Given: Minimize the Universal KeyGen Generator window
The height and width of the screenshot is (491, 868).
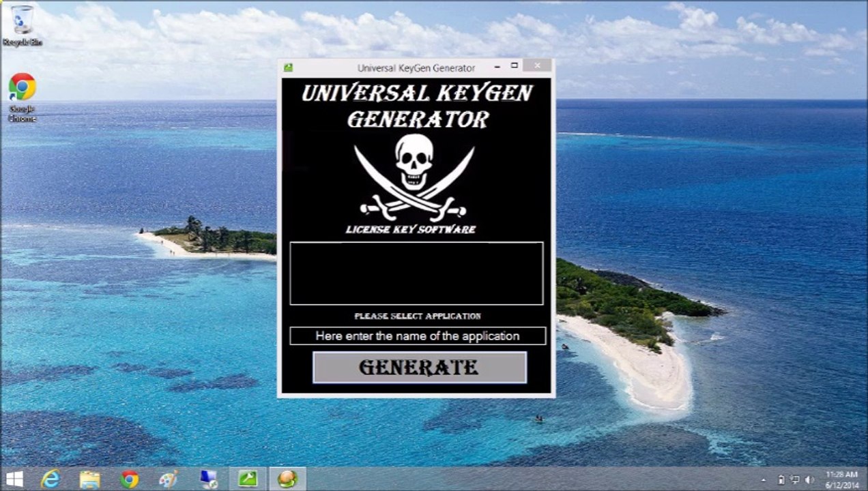Looking at the screenshot, I should tap(497, 66).
